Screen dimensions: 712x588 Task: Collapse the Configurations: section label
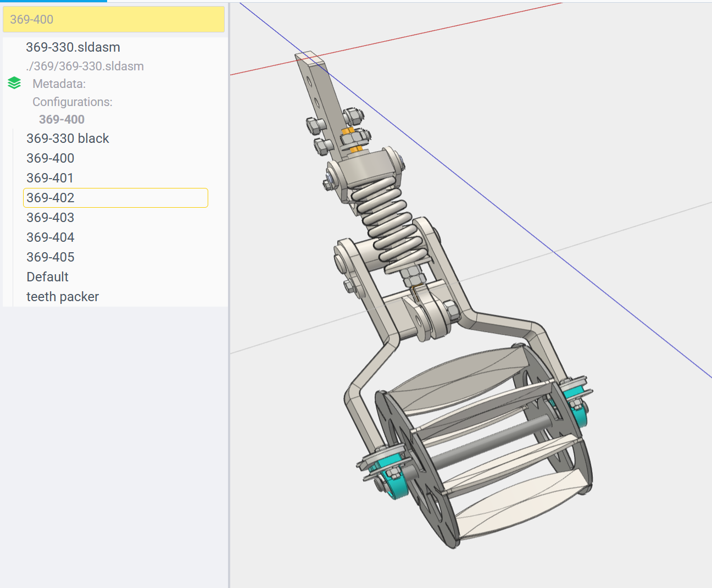(72, 102)
